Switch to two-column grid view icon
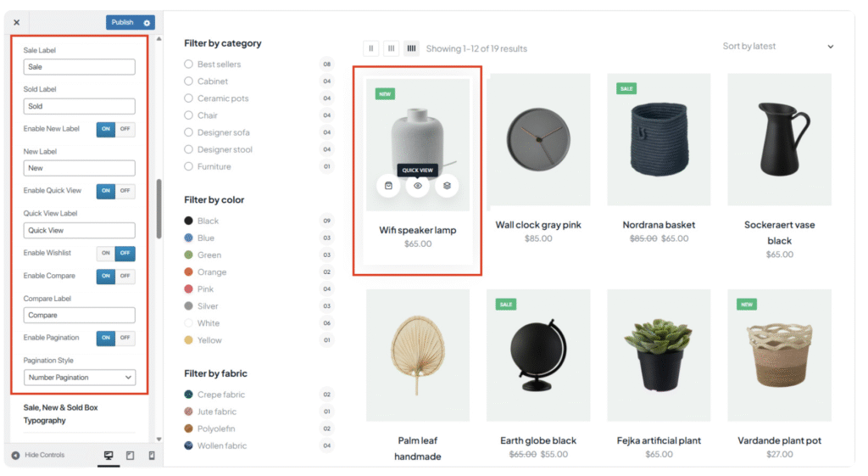 [x=371, y=48]
